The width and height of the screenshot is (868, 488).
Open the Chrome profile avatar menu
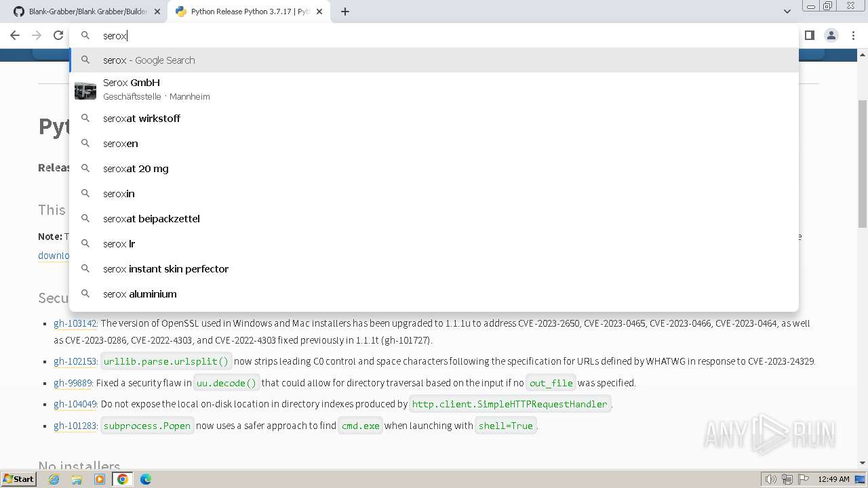click(x=831, y=35)
